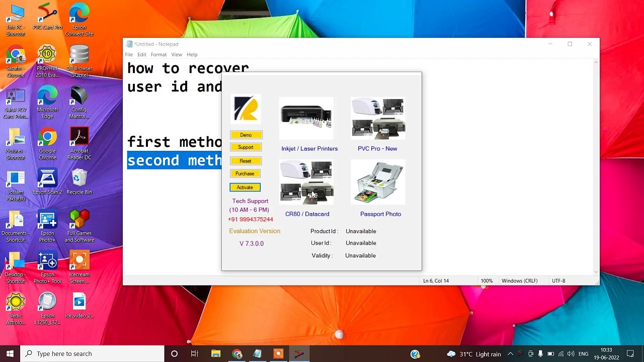Click the PVC Card Pro logo in dialog
644x362 pixels.
coord(246,109)
